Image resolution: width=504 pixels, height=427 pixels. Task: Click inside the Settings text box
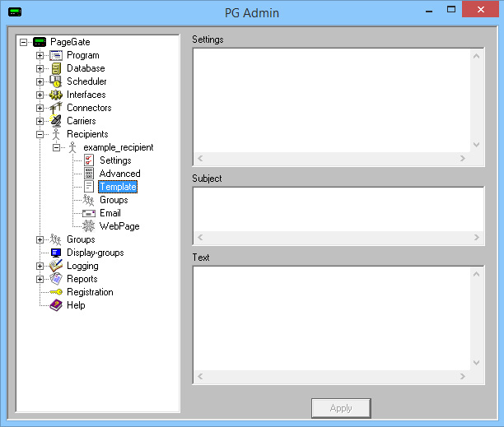pyautogui.click(x=332, y=100)
